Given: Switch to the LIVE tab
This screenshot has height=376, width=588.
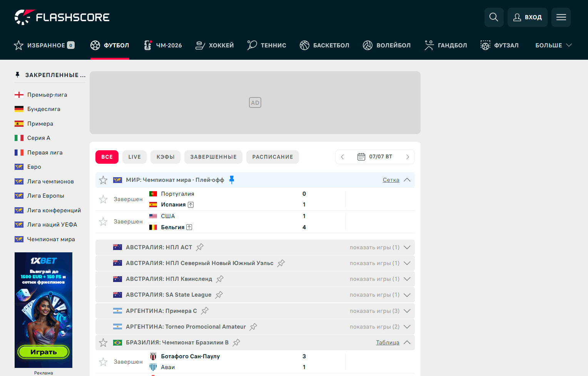Looking at the screenshot, I should (135, 157).
